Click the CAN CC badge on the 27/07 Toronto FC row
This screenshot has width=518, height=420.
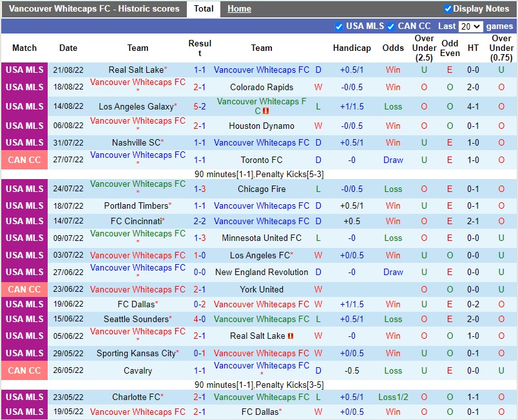click(24, 160)
